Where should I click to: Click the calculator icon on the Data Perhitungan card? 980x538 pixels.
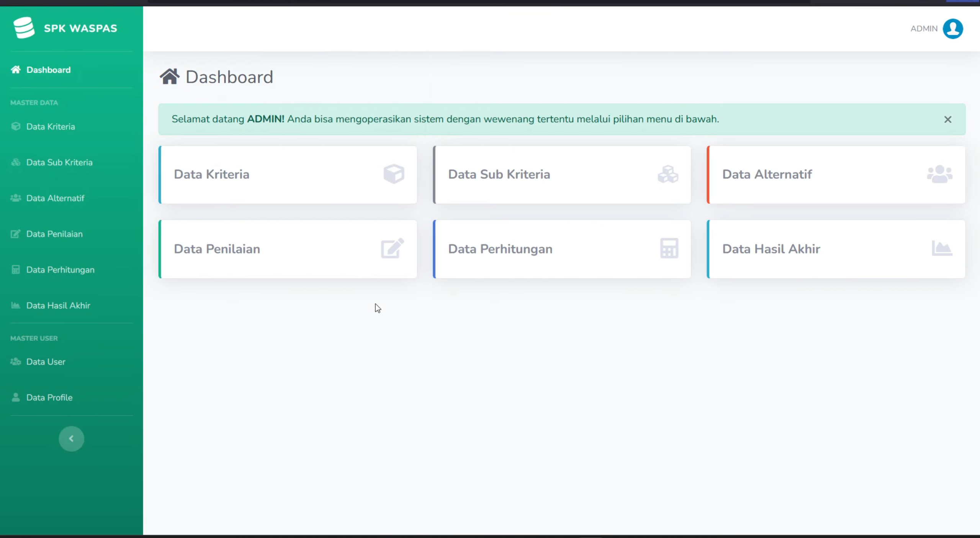click(669, 248)
